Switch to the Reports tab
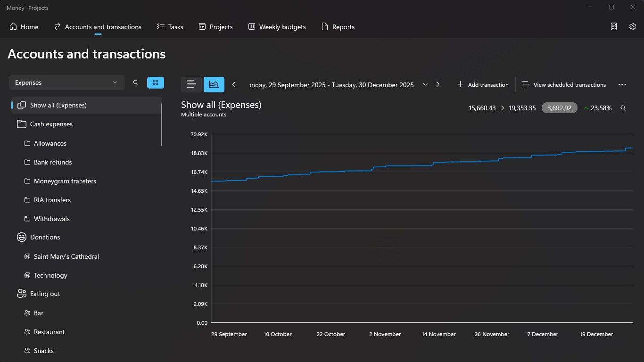 338,27
